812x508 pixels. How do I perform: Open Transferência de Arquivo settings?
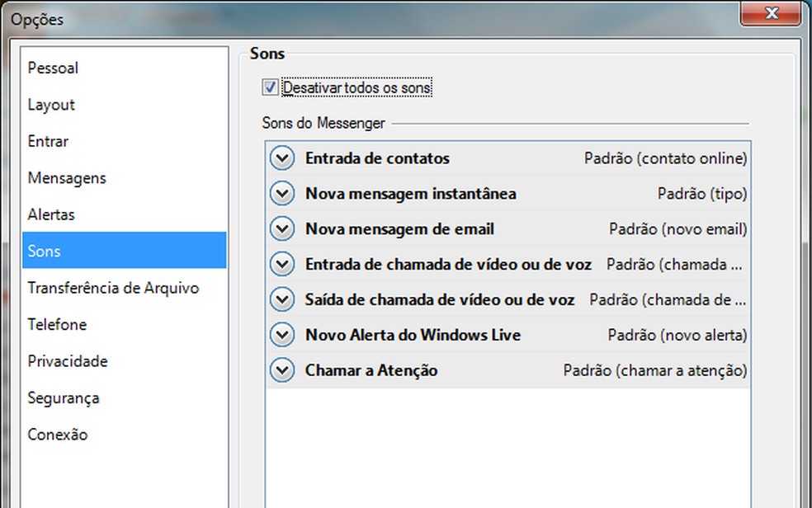tap(114, 288)
